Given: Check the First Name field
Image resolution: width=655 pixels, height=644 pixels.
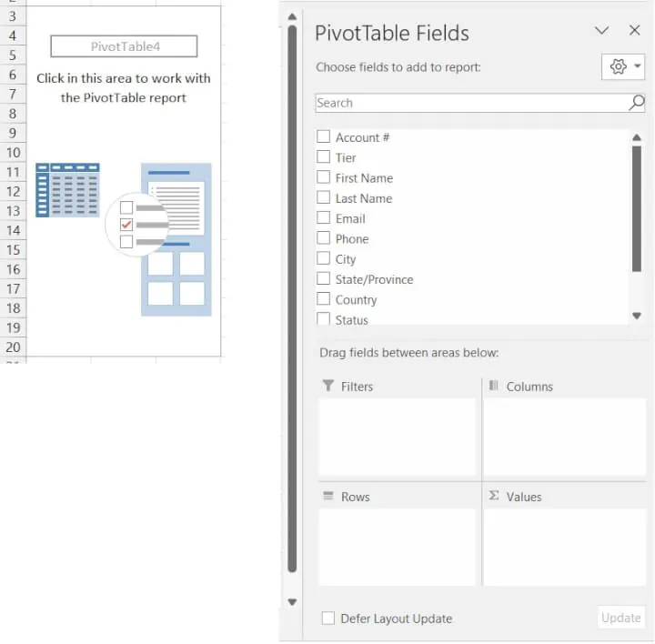Looking at the screenshot, I should [323, 177].
